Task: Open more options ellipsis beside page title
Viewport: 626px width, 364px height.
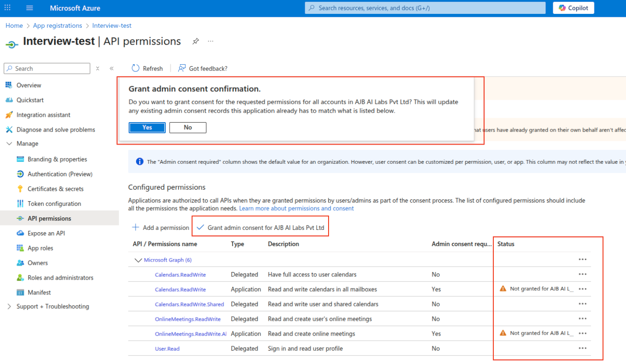Action: point(210,42)
